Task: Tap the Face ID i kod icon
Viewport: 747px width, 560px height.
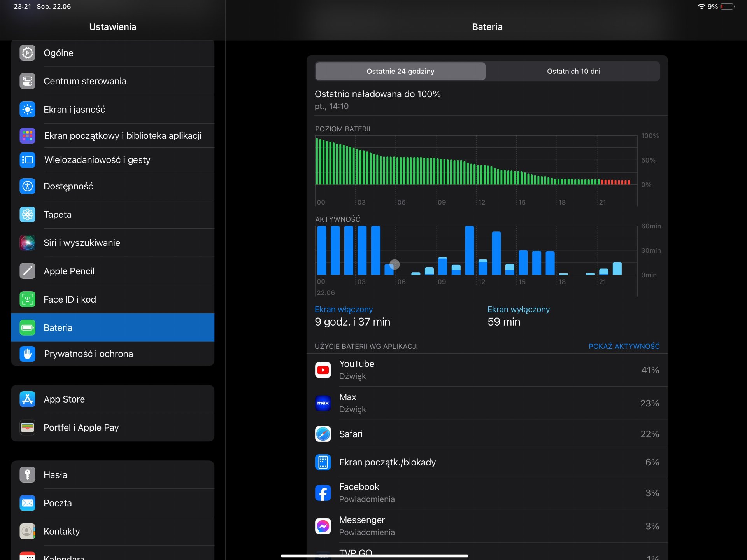Action: click(27, 299)
